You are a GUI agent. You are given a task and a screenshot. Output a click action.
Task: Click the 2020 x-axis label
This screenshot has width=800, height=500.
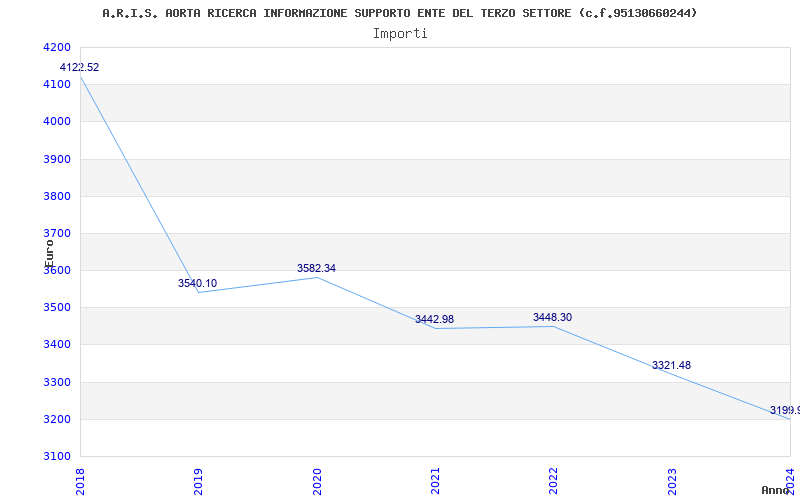tap(317, 481)
